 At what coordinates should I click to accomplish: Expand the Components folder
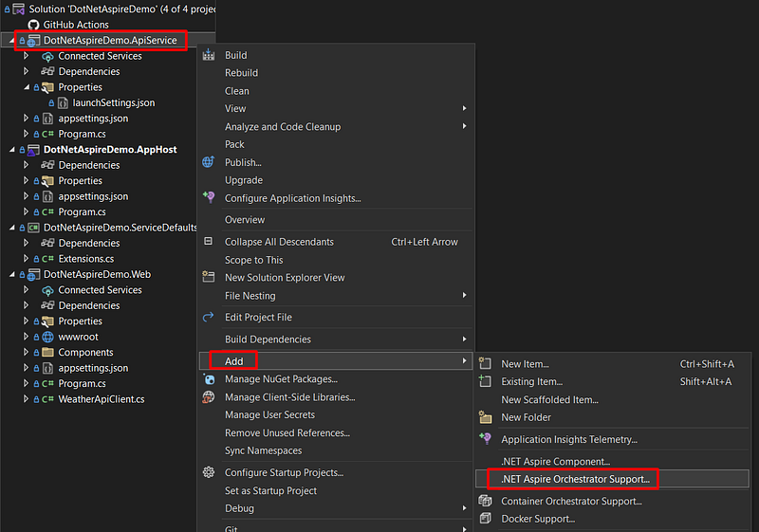coord(27,352)
